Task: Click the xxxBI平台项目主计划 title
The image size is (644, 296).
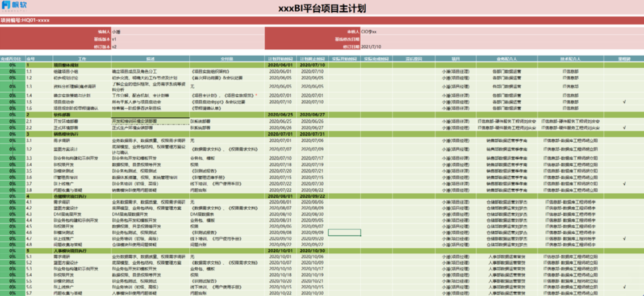Action: coord(322,8)
